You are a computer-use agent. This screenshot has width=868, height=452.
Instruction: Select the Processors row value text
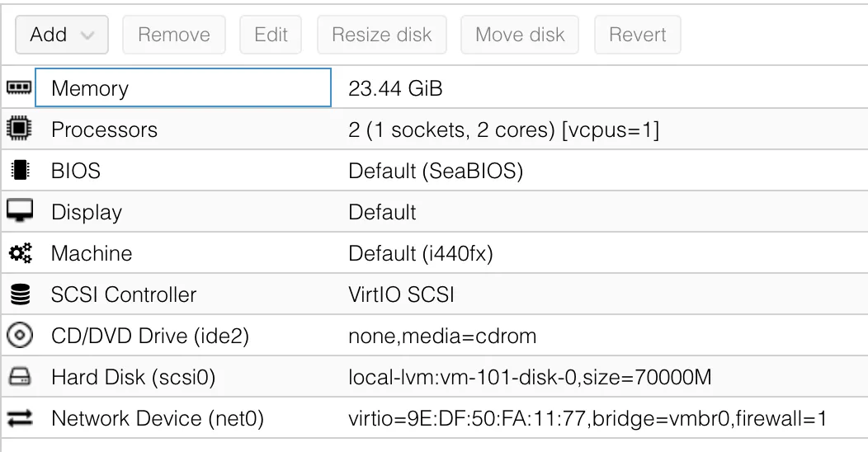(x=503, y=129)
